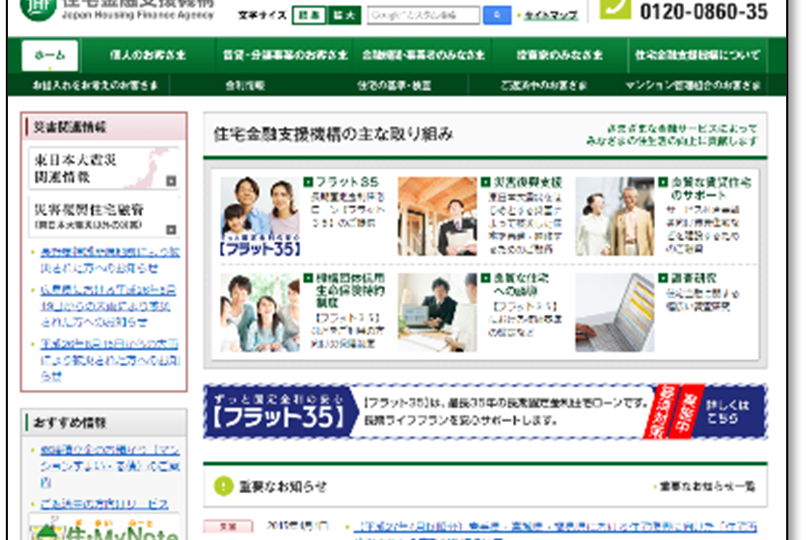
Task: Click the elderly couple photo thumbnail
Action: tap(615, 217)
